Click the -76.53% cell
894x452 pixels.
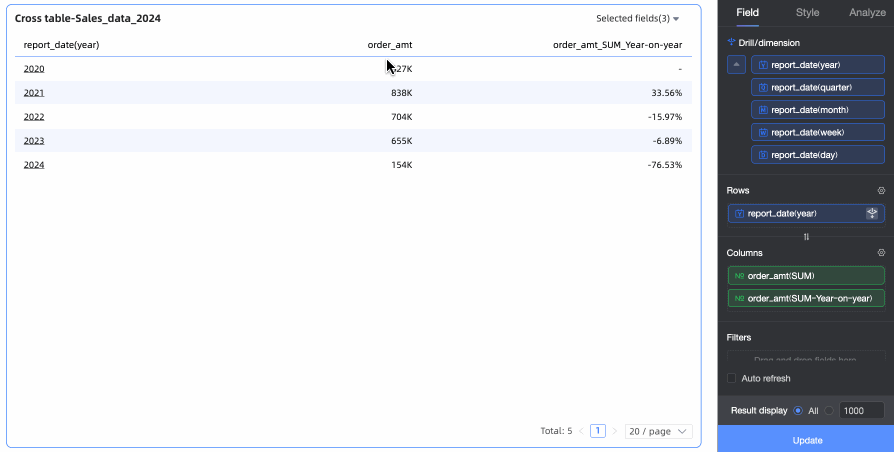point(665,165)
